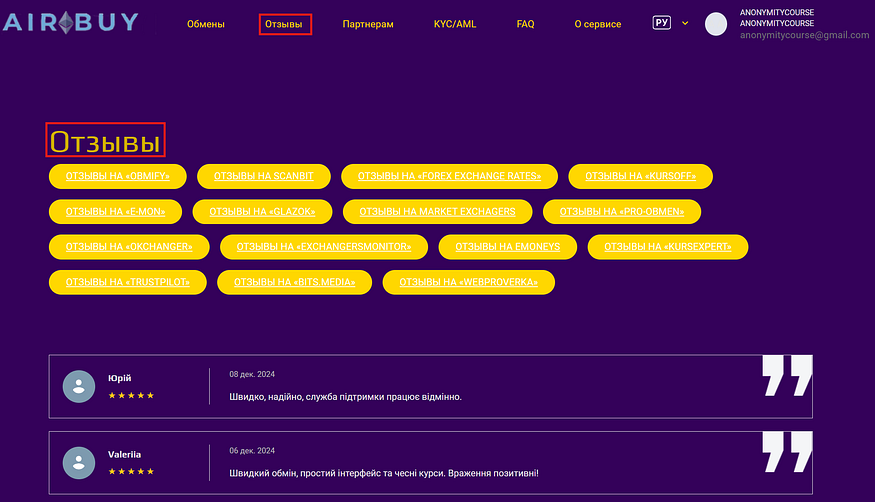
Task: Click the Отзывы page heading
Action: click(x=105, y=142)
